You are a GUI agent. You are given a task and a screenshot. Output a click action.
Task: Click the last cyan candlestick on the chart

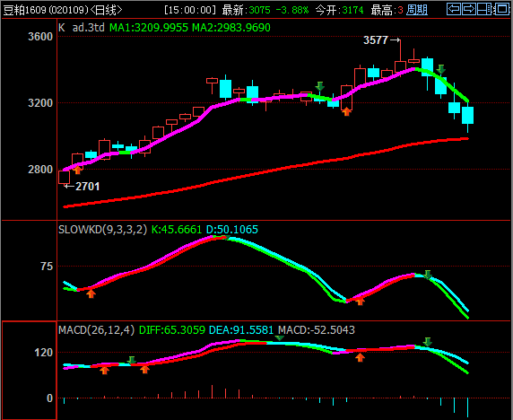468,115
